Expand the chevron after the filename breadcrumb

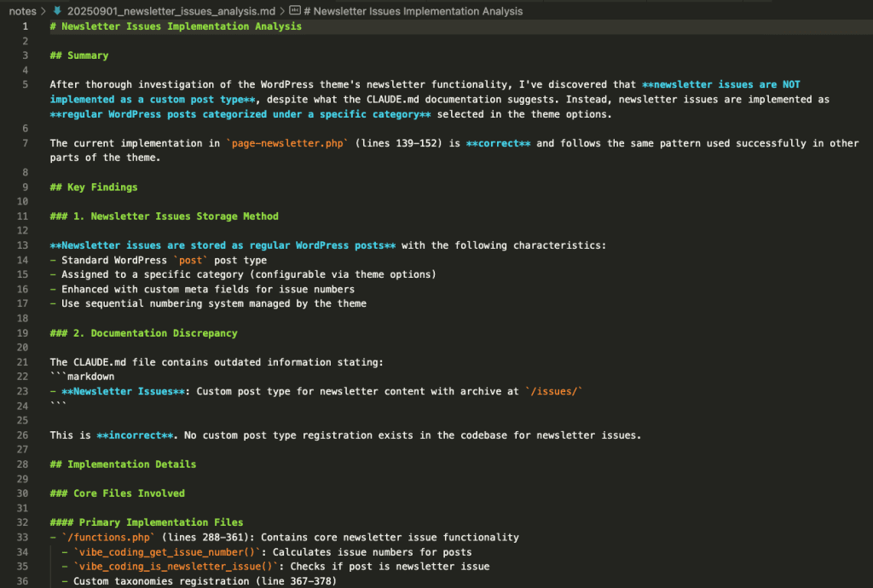[281, 11]
